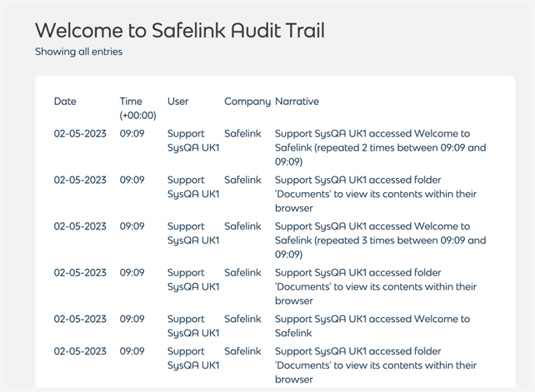
Task: Select the first row's date 02-05-2023
Action: [80, 134]
